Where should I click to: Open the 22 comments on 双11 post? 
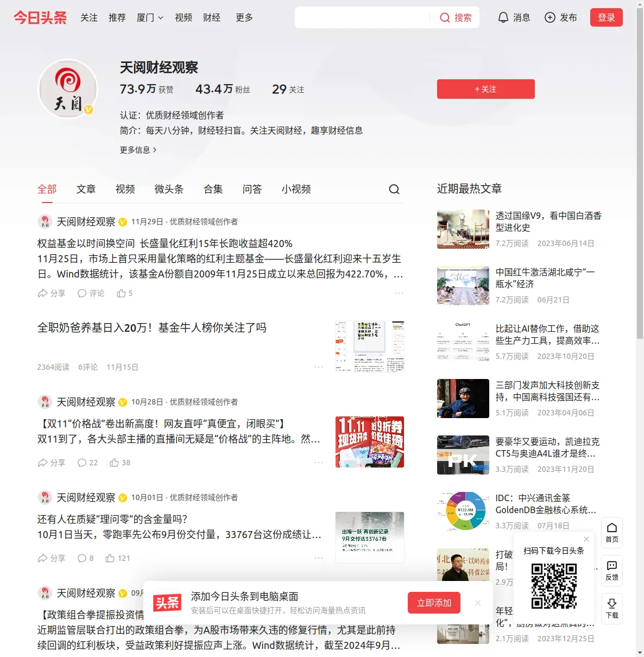pos(87,463)
